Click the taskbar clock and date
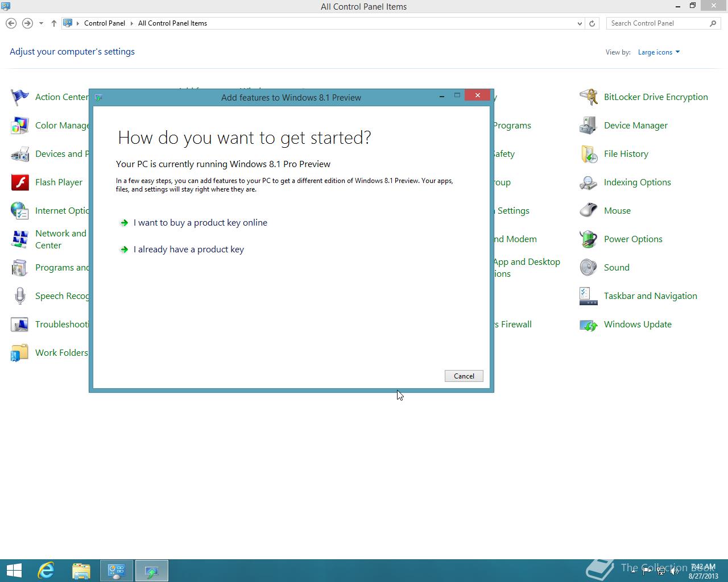Screen dimensions: 728x582 coord(704,571)
